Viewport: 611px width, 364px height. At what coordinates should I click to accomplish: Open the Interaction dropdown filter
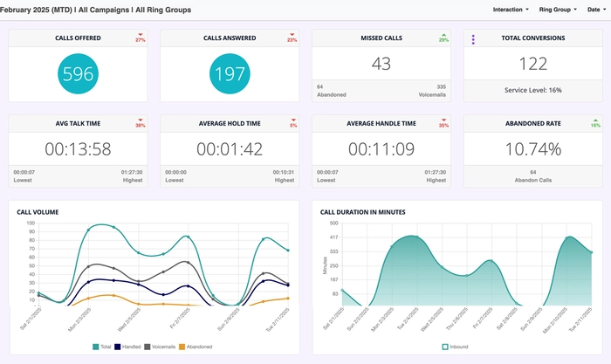coord(511,10)
